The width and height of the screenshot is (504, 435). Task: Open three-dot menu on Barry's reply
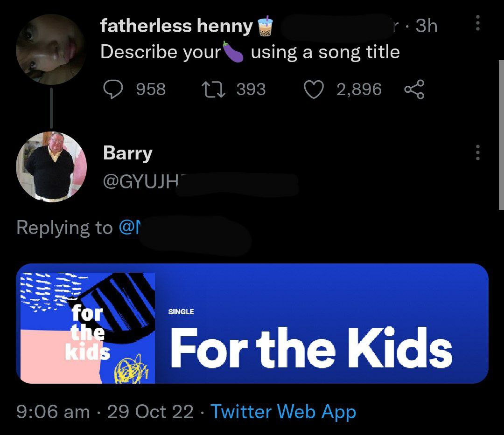(478, 152)
